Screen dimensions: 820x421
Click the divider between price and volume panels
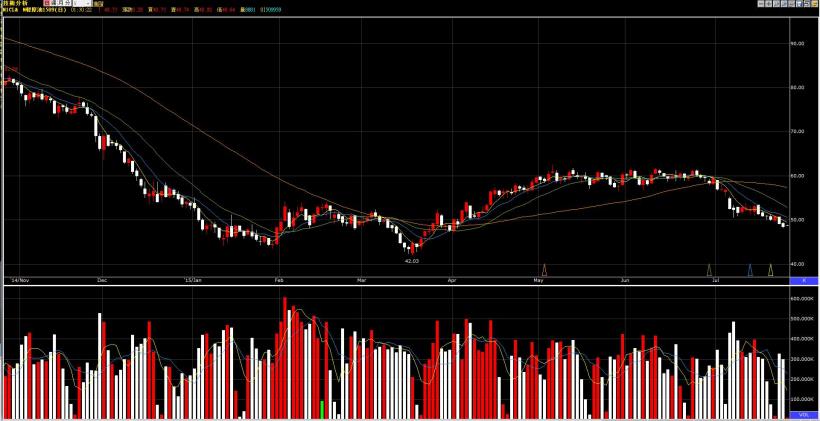pyautogui.click(x=400, y=287)
